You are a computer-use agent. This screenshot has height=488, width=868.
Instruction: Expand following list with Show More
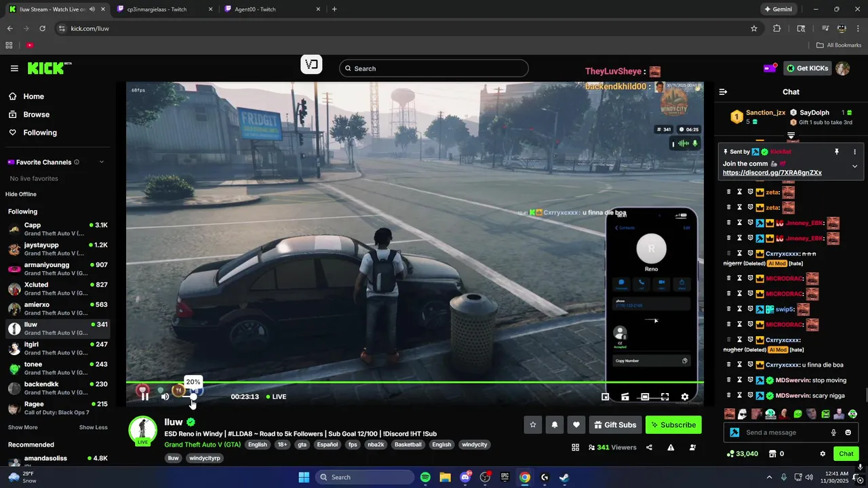pos(23,428)
